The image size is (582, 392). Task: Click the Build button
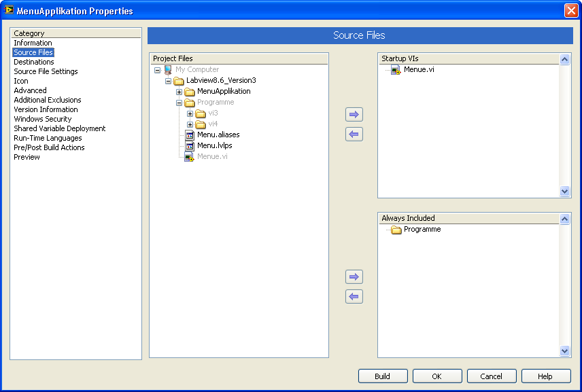(383, 376)
